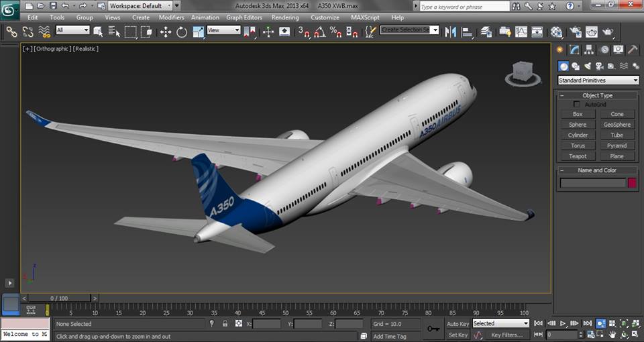Open the Rendering menu
The height and width of the screenshot is (342, 644).
point(285,17)
